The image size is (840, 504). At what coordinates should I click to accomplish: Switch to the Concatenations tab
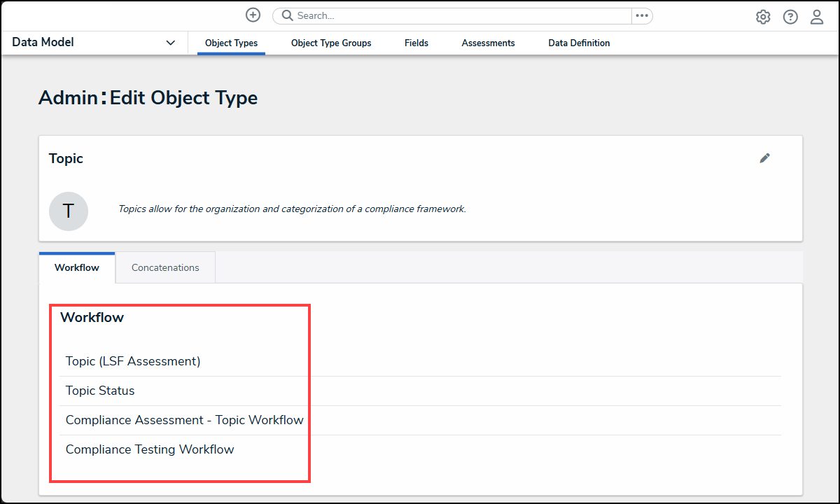[x=165, y=268]
